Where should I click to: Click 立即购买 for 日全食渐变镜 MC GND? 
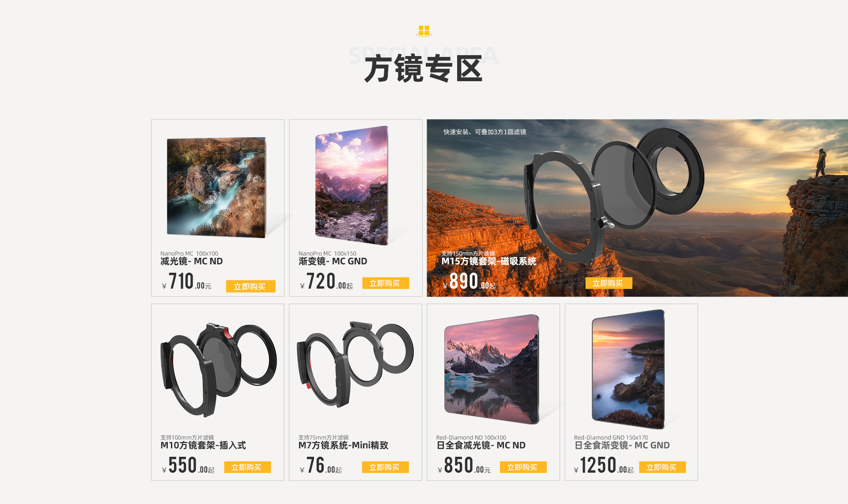click(x=662, y=467)
